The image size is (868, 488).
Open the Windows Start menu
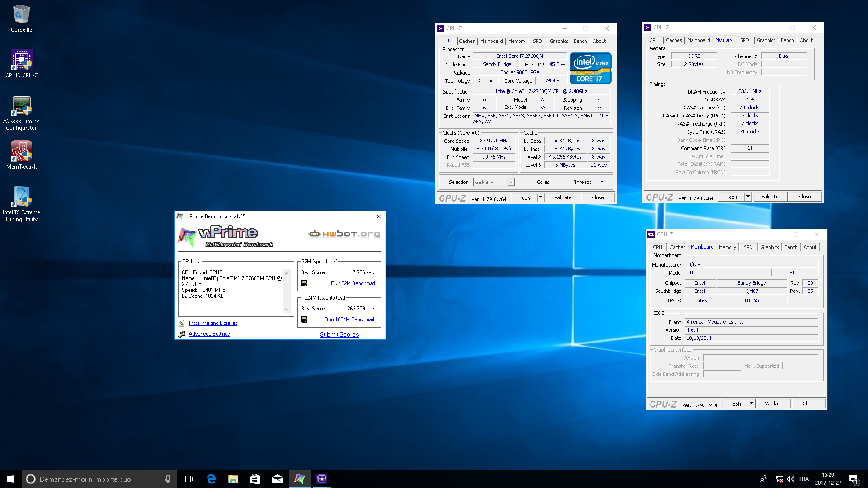pyautogui.click(x=11, y=479)
